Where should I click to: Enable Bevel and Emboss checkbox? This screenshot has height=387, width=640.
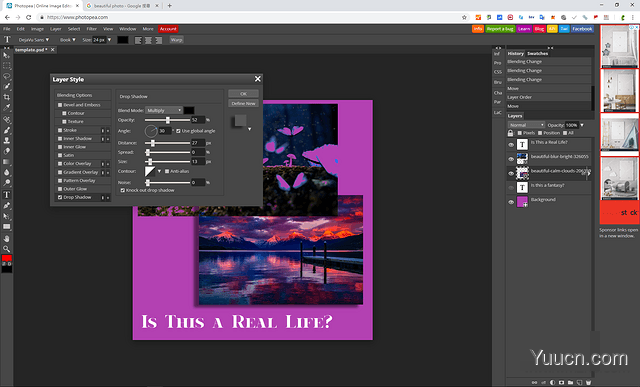click(60, 105)
